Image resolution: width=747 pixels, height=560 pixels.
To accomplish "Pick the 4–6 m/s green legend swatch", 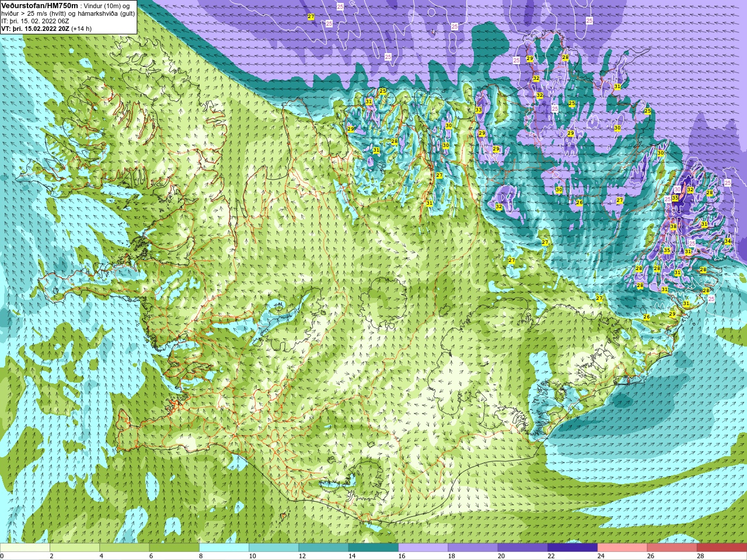I will click(x=125, y=548).
